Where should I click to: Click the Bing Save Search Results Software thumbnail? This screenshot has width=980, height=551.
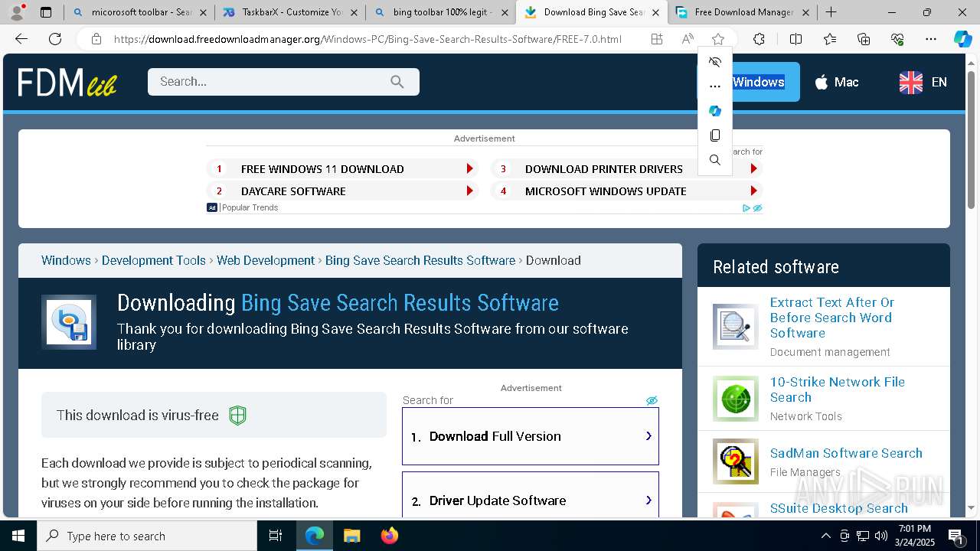69,322
